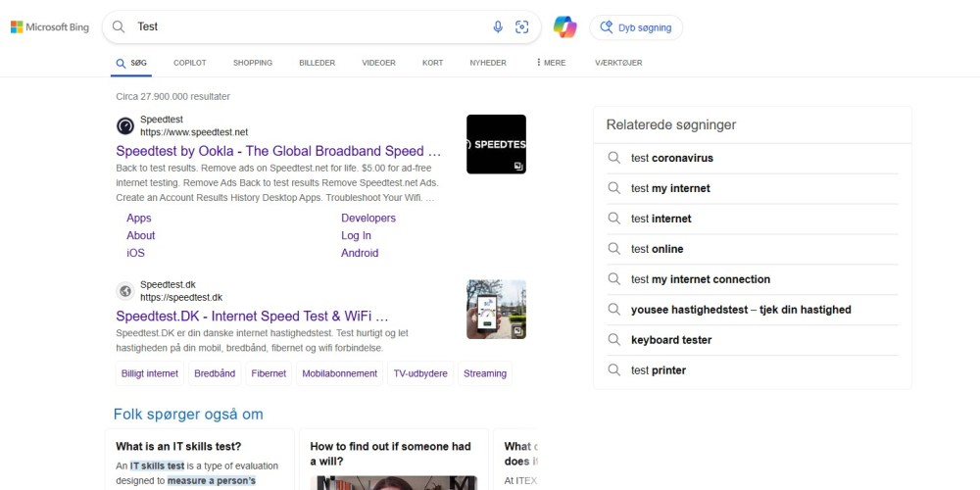Open the VÆRKTØJER tools options
The image size is (980, 490).
coord(618,63)
